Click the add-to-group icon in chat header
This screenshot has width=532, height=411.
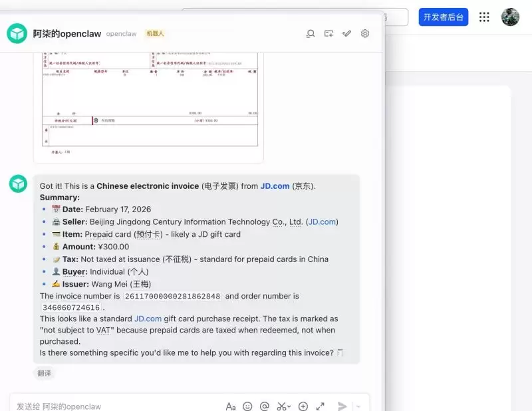tap(329, 34)
